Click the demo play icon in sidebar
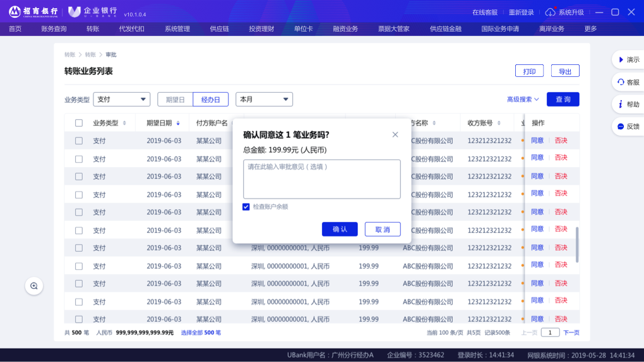 [x=621, y=59]
